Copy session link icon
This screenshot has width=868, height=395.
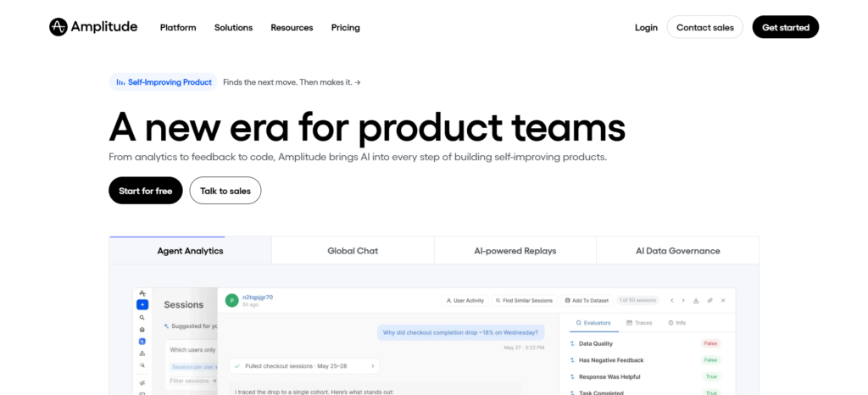pyautogui.click(x=709, y=300)
